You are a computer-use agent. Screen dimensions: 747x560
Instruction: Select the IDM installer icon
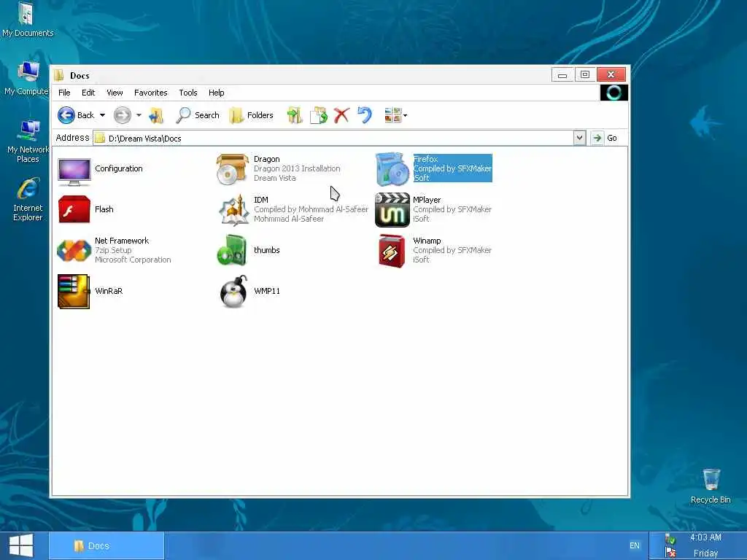click(233, 209)
